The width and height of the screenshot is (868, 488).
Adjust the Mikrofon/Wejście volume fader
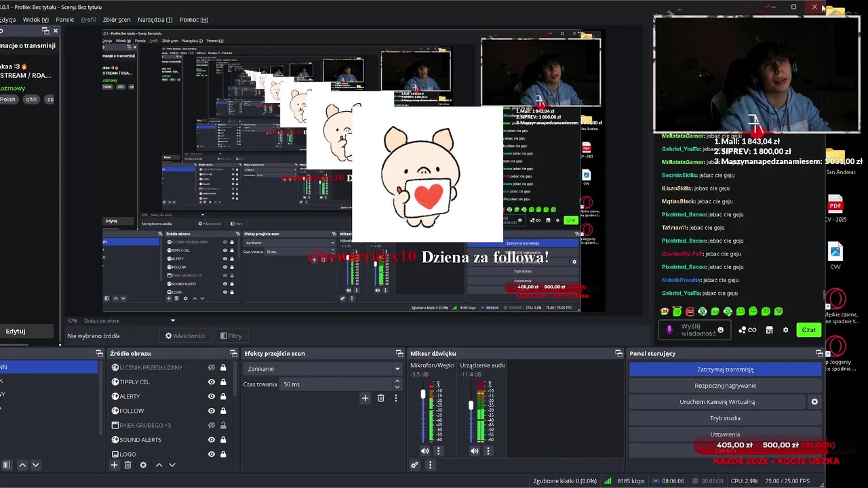(423, 394)
